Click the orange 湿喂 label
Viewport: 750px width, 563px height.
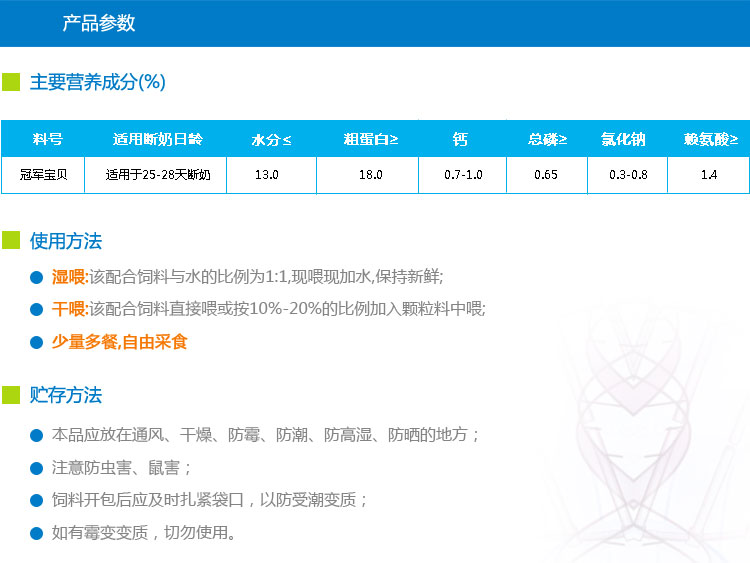tap(70, 277)
